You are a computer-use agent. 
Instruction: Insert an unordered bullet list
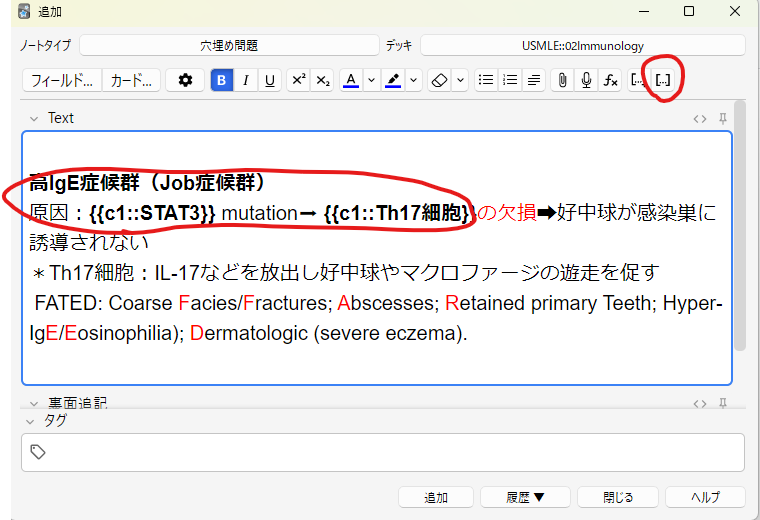click(486, 80)
